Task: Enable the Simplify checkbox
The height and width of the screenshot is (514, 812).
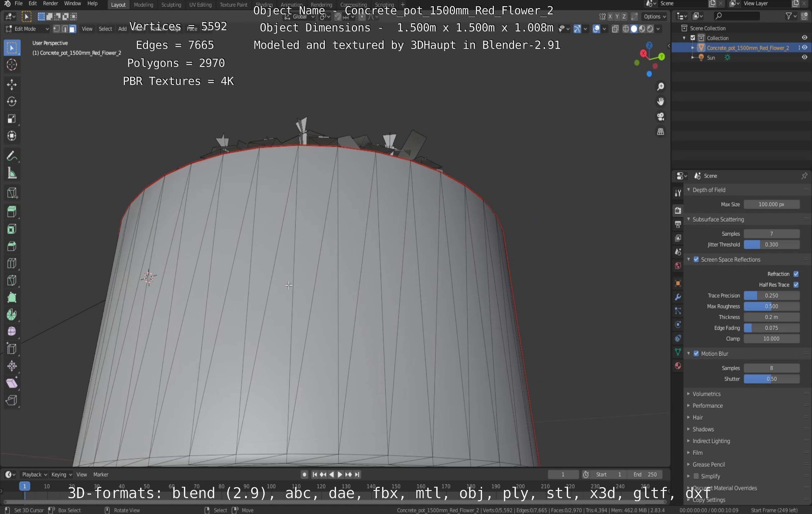Action: coord(696,476)
